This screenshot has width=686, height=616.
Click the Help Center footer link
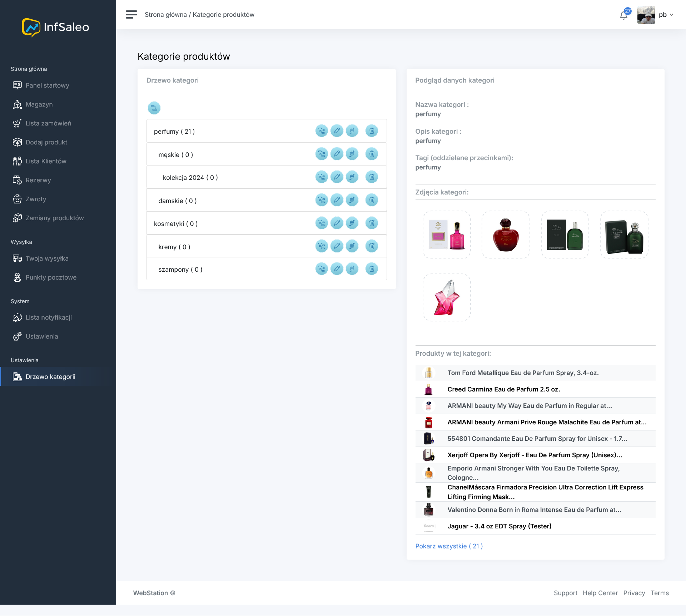coord(600,593)
